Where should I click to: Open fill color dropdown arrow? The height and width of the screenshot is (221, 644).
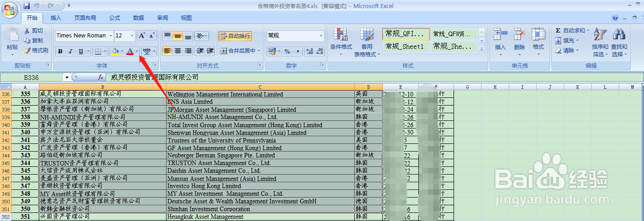click(122, 51)
